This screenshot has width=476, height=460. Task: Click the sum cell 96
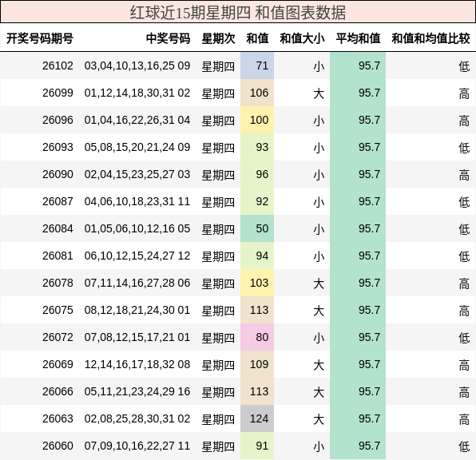point(257,175)
